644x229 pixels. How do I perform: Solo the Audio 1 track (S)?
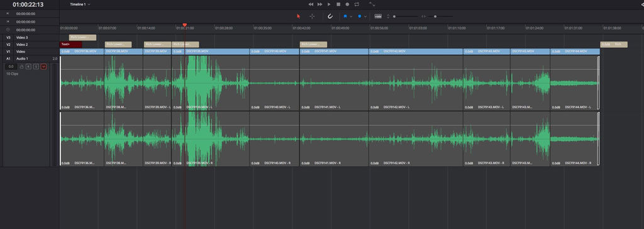(36, 66)
